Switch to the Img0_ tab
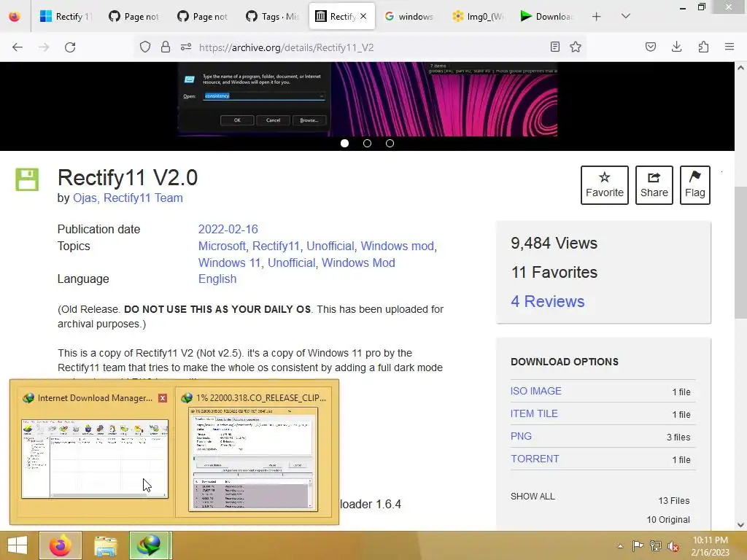This screenshot has height=560, width=747. coord(478,17)
